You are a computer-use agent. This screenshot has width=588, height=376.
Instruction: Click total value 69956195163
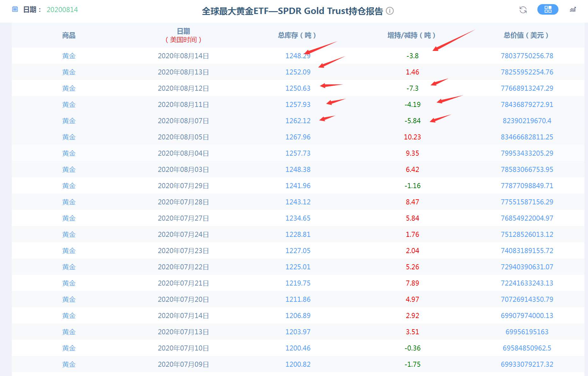point(527,332)
